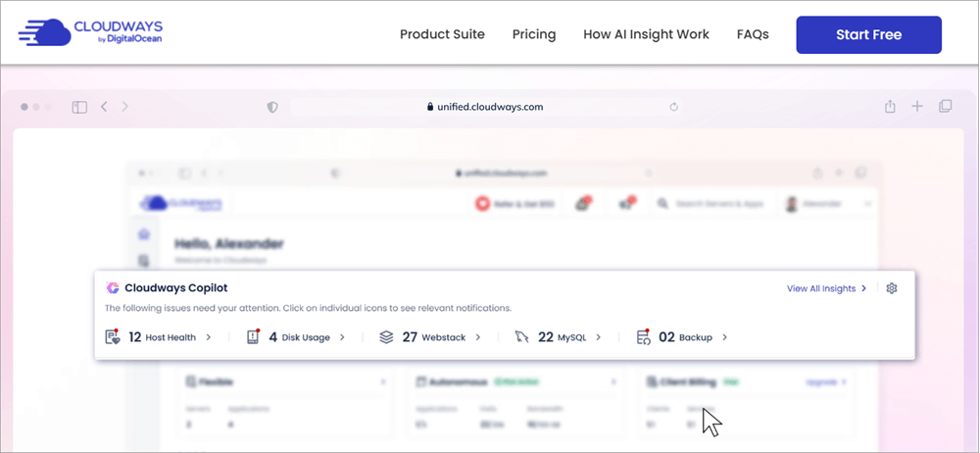Screen dimensions: 980x453
Task: Click the Host Health icon
Action: 113,336
